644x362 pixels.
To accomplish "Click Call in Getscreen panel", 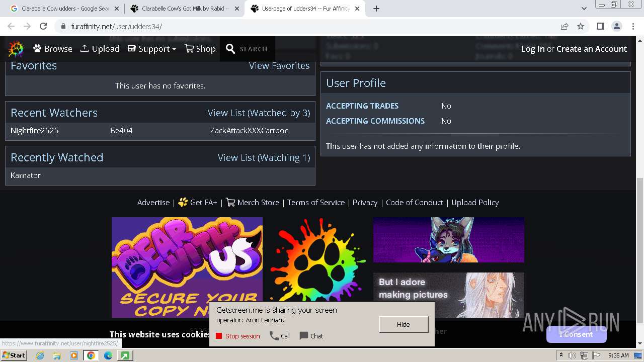I will click(x=280, y=336).
